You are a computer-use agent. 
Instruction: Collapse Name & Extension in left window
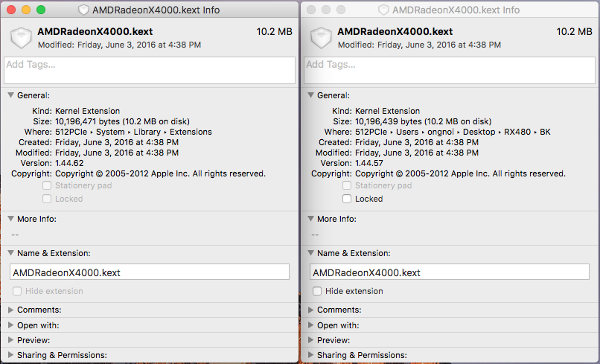click(10, 252)
